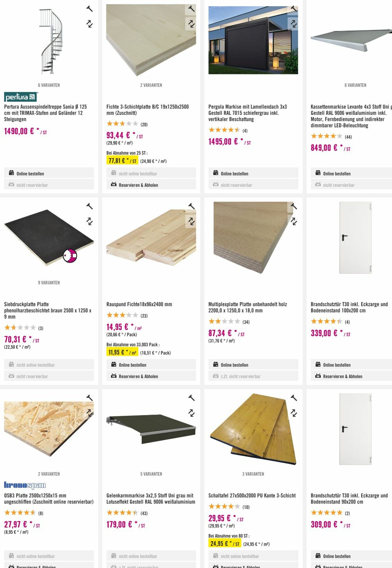
Task: Expand the 9 Varianten of the Siebdruckplatte
Action: (x=49, y=282)
